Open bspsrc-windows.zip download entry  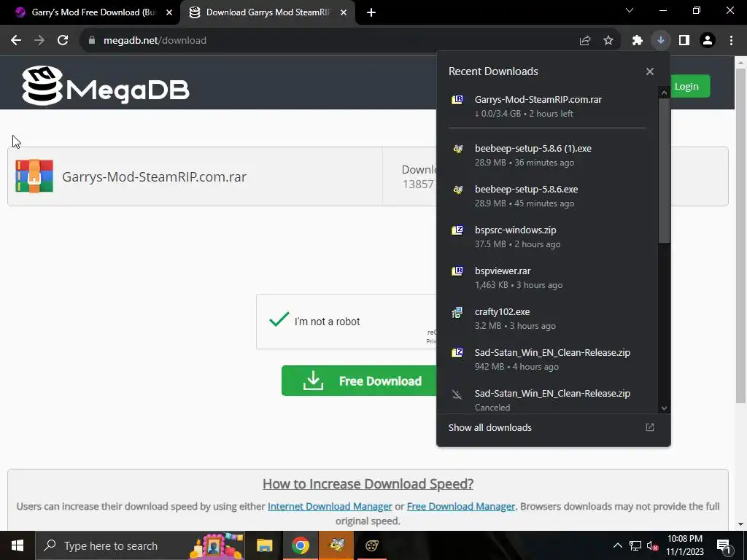click(547, 237)
